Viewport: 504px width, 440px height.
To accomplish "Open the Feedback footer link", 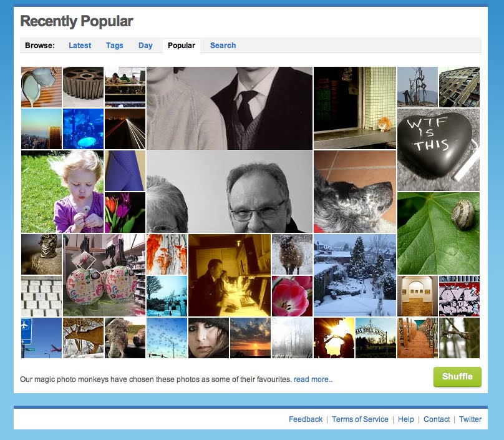I will coord(306,419).
